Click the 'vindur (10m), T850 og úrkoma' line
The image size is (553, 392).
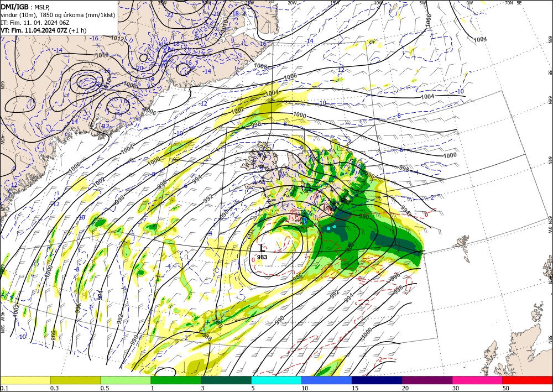click(58, 14)
